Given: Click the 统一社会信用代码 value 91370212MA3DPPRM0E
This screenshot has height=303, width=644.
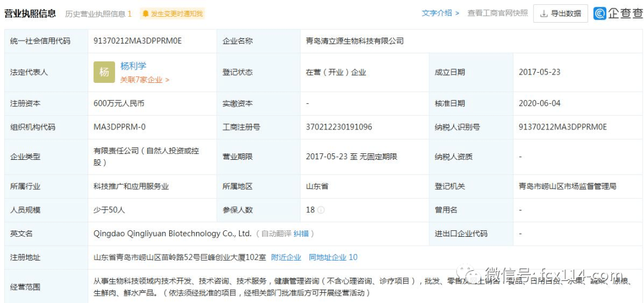Looking at the screenshot, I should [x=137, y=41].
